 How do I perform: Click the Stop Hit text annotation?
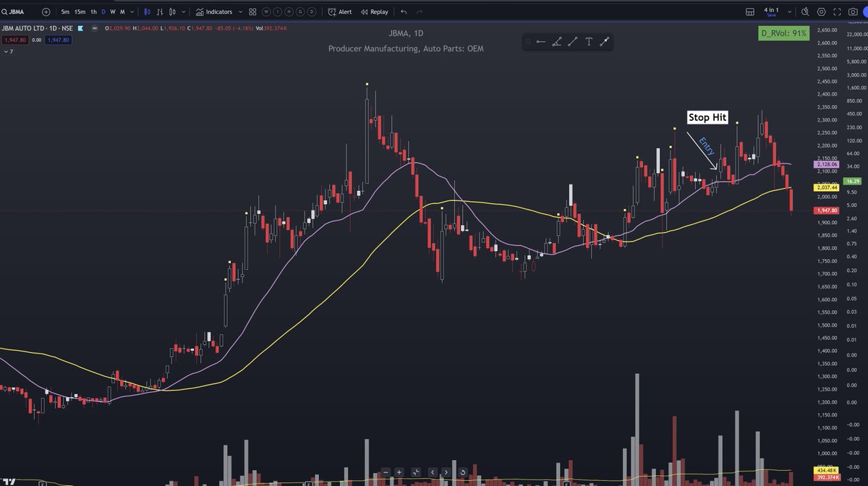[707, 117]
